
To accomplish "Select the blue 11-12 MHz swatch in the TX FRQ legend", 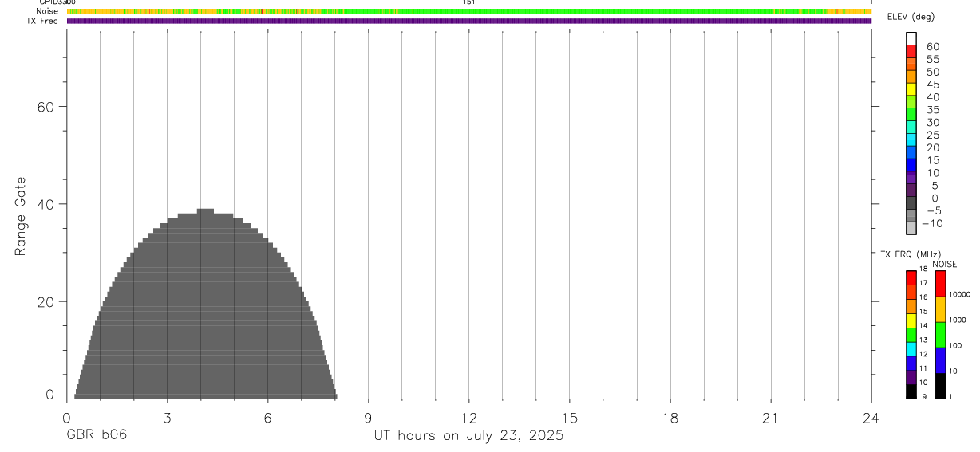I will click(911, 364).
